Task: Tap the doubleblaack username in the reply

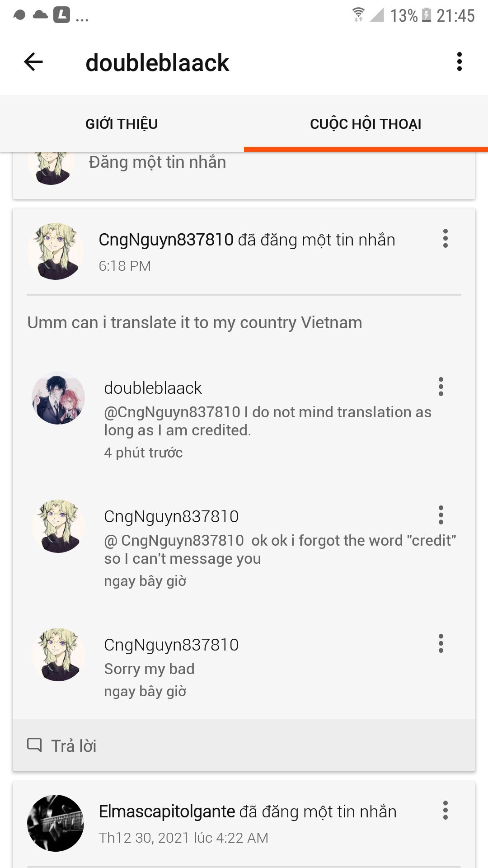Action: [153, 388]
